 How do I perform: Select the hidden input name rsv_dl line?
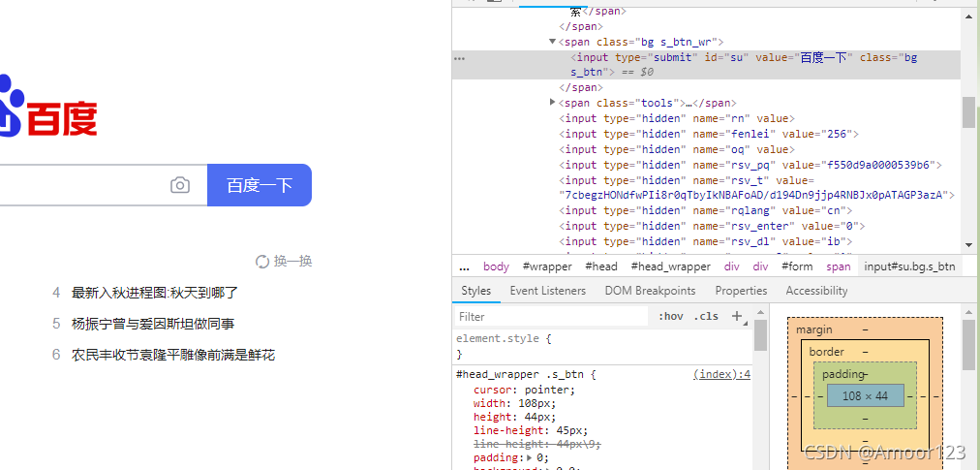coord(706,241)
